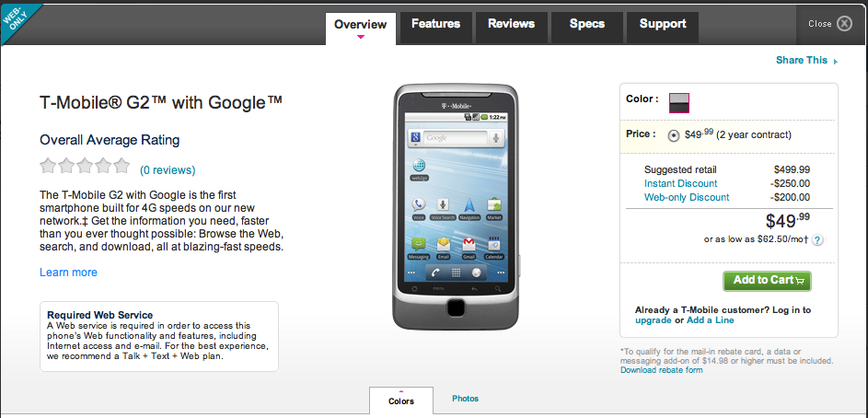Click the help question mark icon near monthly price
Viewport: 868px width, 418px height.
click(817, 240)
